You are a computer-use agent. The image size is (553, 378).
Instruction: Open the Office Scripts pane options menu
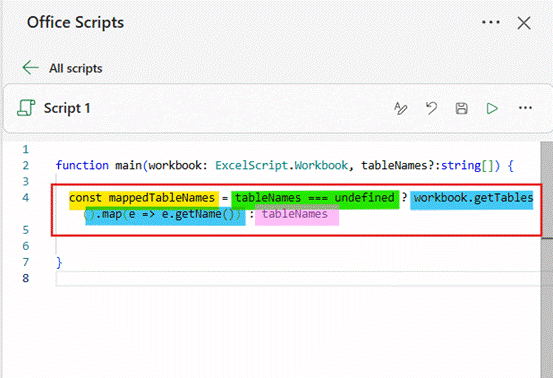(491, 23)
